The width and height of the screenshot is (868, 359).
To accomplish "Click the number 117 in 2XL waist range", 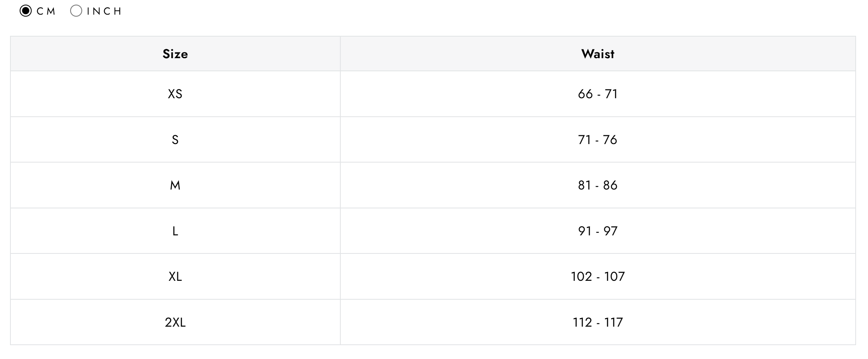I will coord(613,322).
